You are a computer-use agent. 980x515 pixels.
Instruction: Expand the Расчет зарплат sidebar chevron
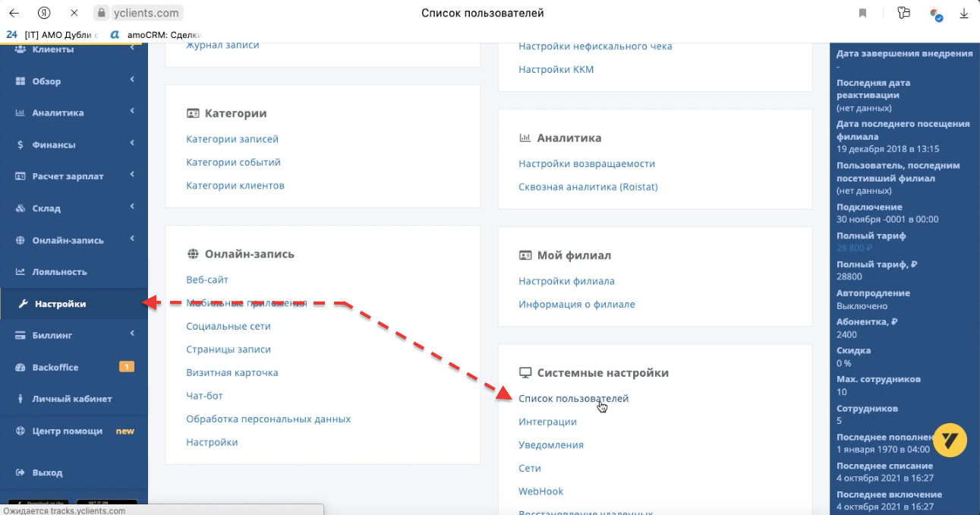click(132, 175)
